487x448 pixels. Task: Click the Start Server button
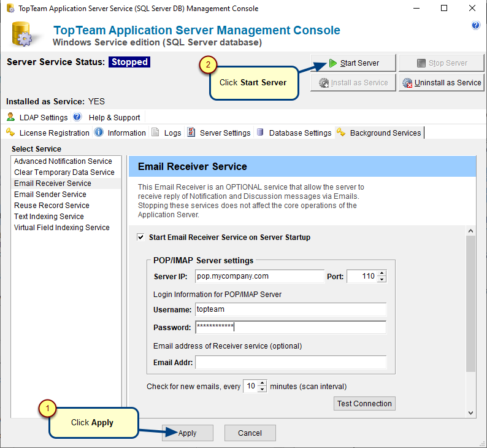353,63
